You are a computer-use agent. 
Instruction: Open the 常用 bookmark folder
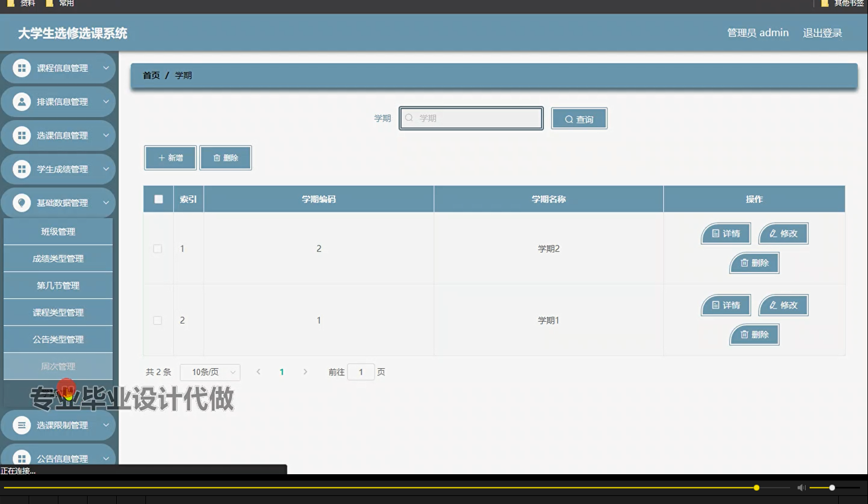[60, 3]
